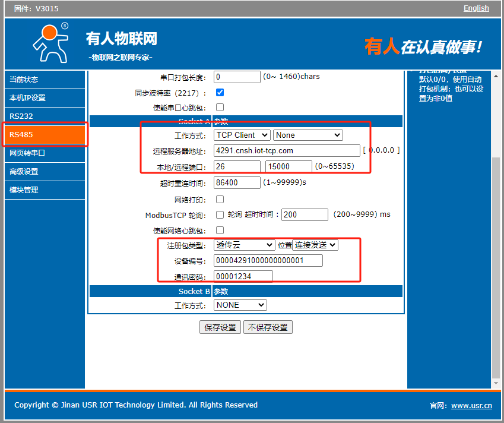Image resolution: width=504 pixels, height=423 pixels.
Task: Click the resolved IP text [ 0.0.0.0 ]
Action: [x=382, y=150]
